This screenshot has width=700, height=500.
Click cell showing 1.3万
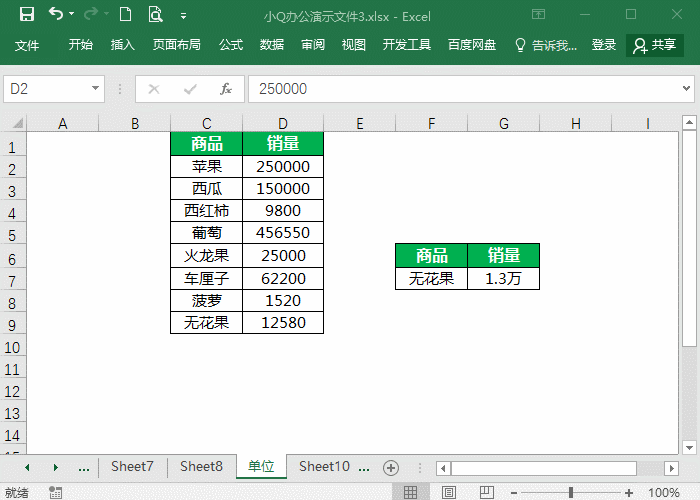click(504, 279)
